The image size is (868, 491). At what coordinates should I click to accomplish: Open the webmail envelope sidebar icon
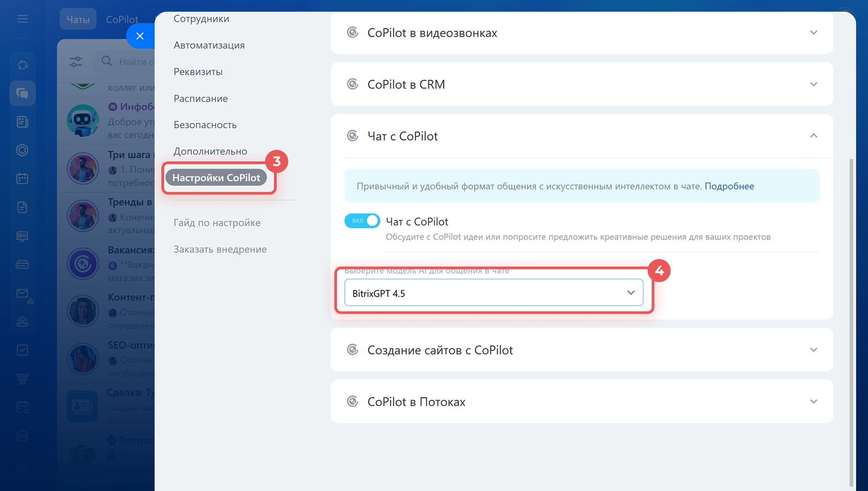tap(22, 293)
